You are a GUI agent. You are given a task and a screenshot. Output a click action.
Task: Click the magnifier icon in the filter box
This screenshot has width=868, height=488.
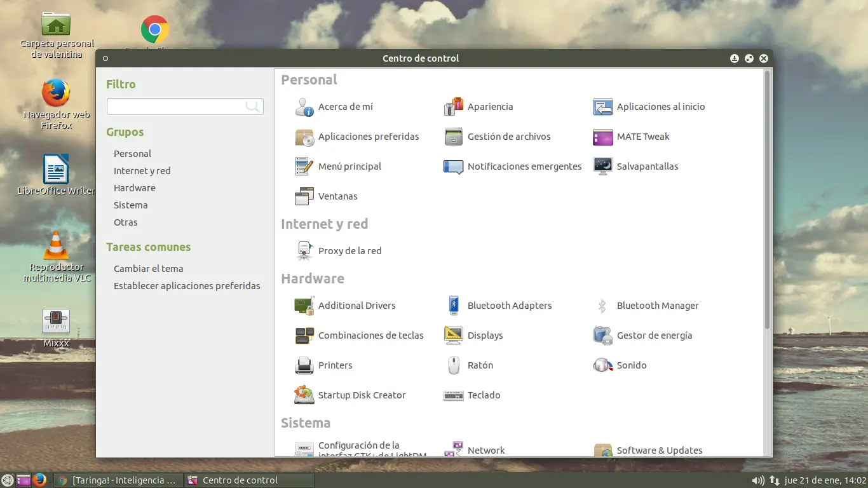[253, 106]
